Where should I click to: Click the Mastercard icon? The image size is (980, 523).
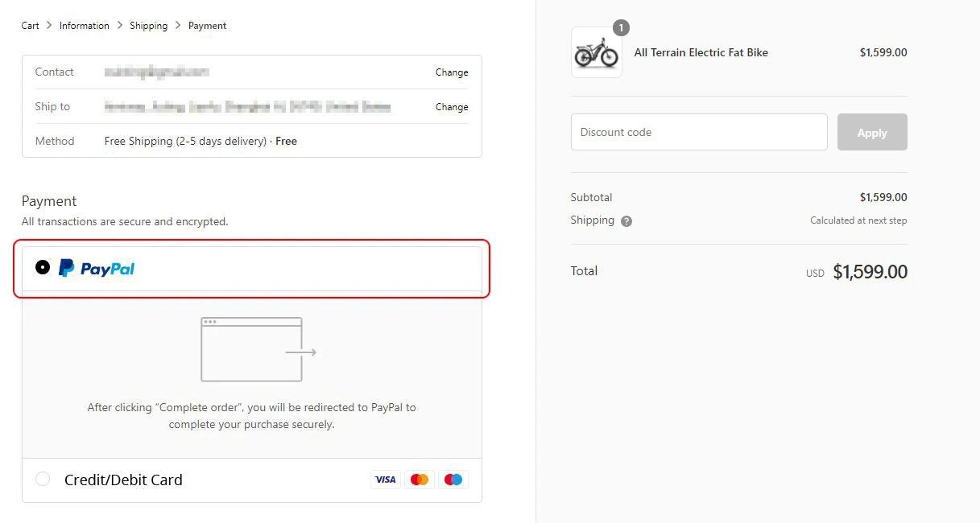tap(419, 479)
